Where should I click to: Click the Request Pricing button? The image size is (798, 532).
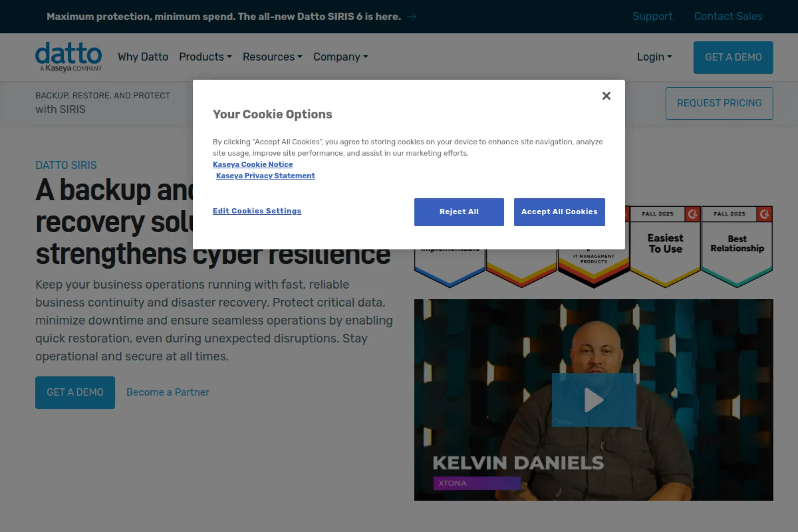(719, 103)
